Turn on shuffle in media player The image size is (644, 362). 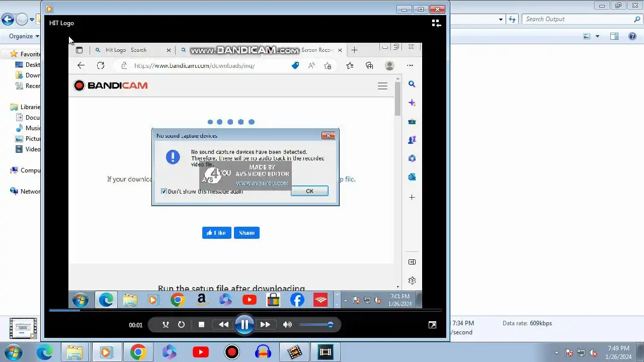pos(166,325)
